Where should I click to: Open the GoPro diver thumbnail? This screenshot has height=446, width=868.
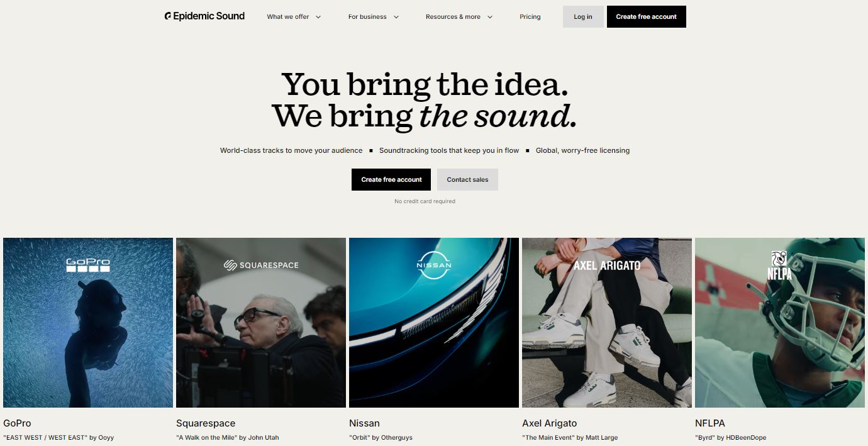(88, 323)
